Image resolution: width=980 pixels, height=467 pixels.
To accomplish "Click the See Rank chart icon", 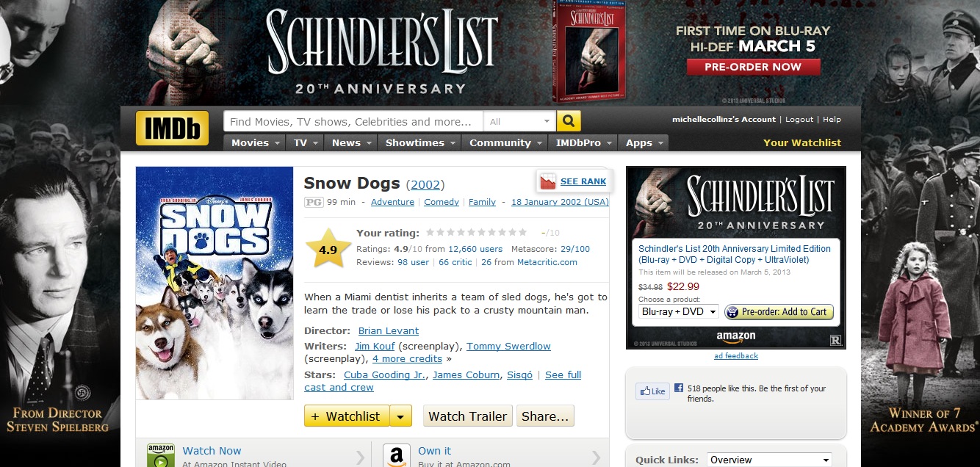I will [548, 181].
